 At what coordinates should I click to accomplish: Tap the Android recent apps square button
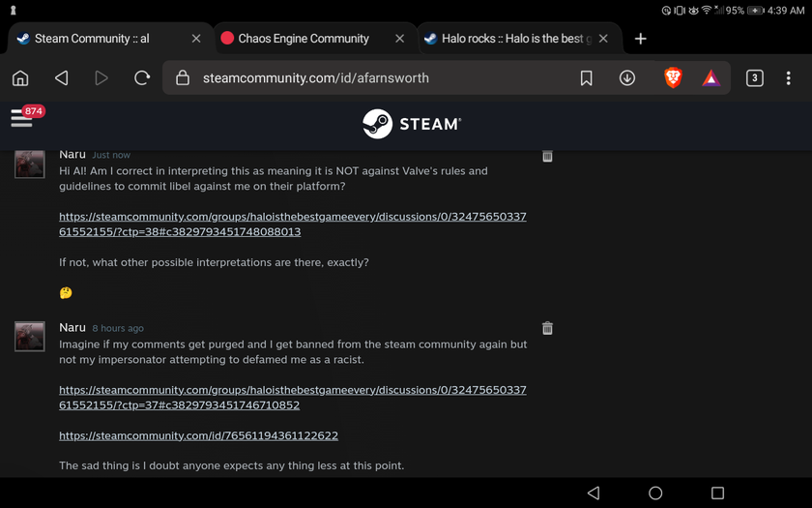pos(717,493)
